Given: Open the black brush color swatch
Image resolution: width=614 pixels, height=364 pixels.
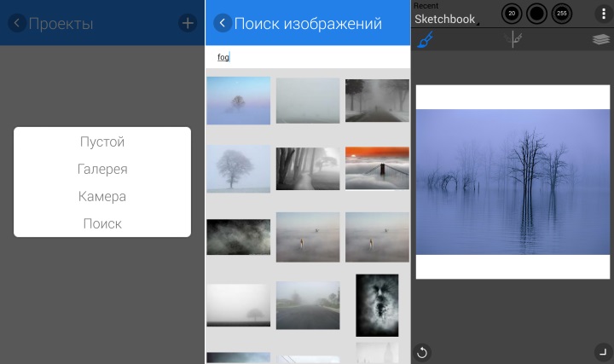Looking at the screenshot, I should point(536,14).
